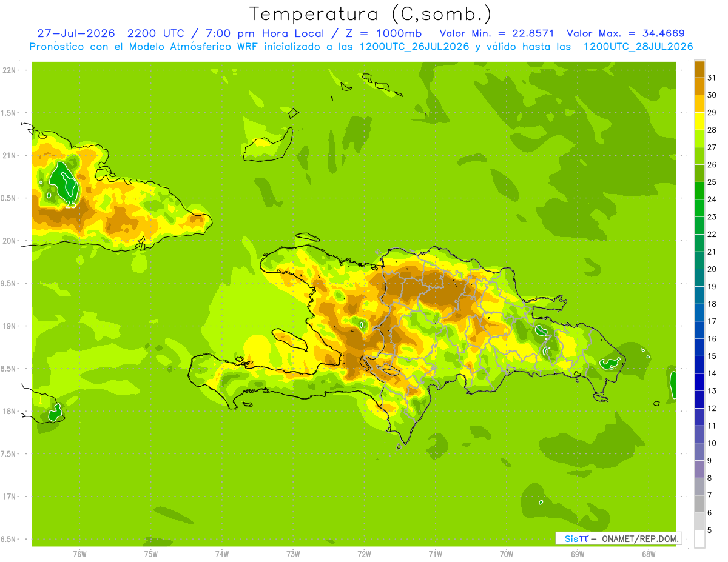Click legend value 18

712,304
